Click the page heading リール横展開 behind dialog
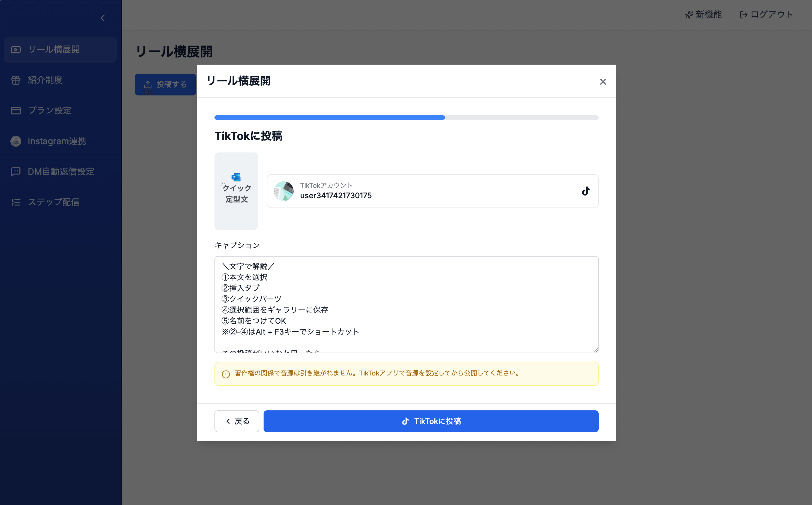Screen dimensions: 812x505 tap(174, 52)
